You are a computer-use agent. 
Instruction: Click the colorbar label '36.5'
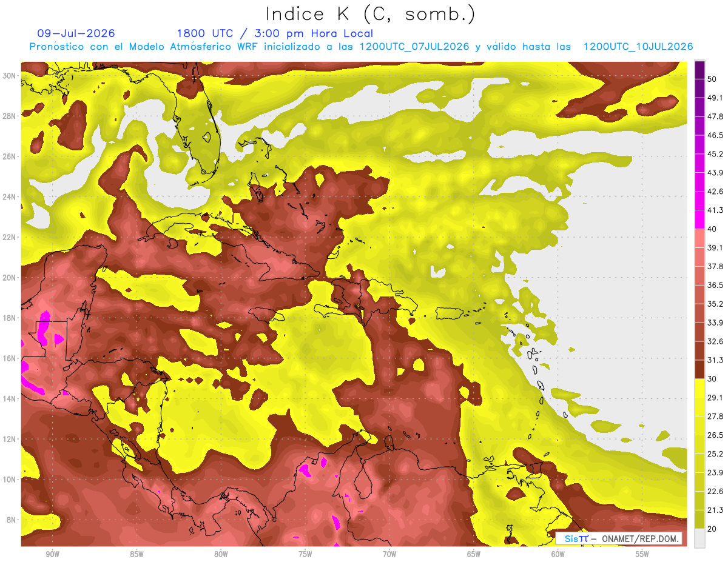[715, 285]
